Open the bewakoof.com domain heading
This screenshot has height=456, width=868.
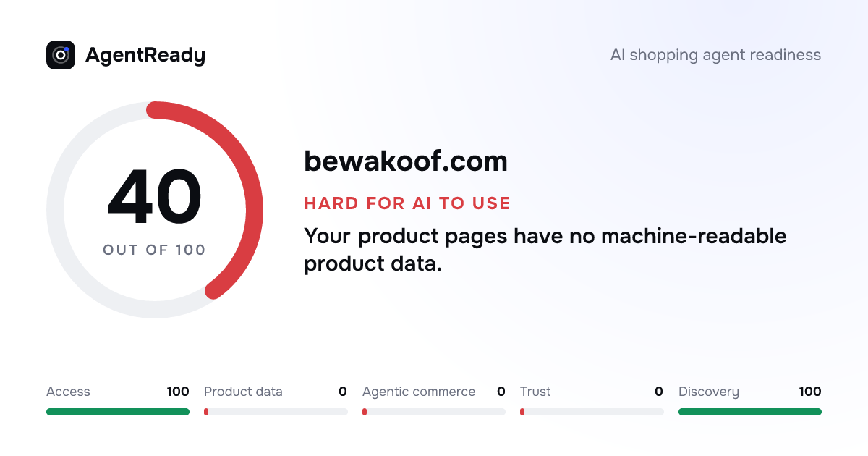406,161
